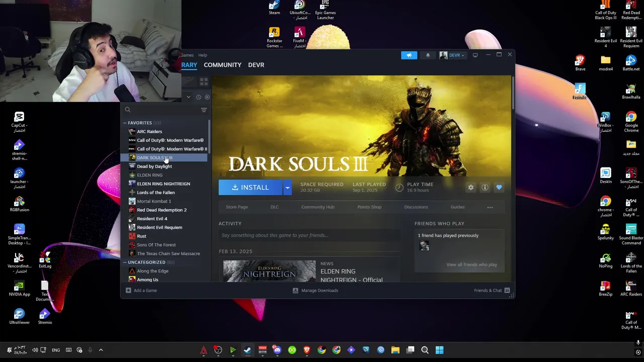The image size is (644, 362).
Task: Select Lords of the Fallen in library
Action: click(x=156, y=193)
